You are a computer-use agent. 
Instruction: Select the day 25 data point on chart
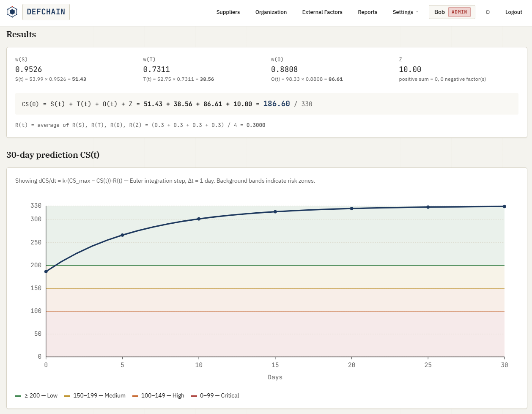[428, 207]
